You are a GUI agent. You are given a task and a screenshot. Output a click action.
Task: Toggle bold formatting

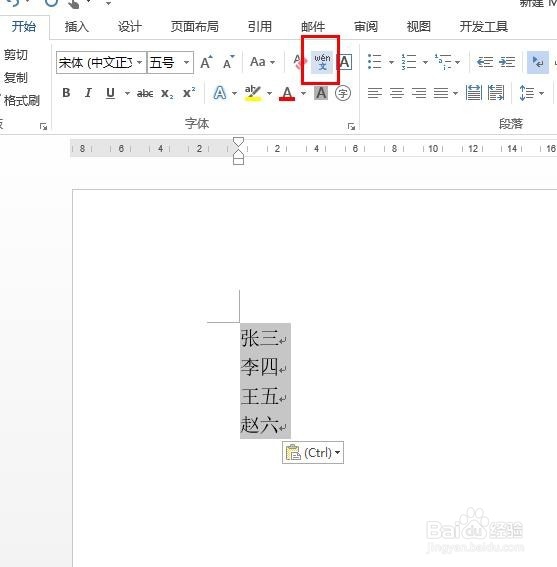66,93
